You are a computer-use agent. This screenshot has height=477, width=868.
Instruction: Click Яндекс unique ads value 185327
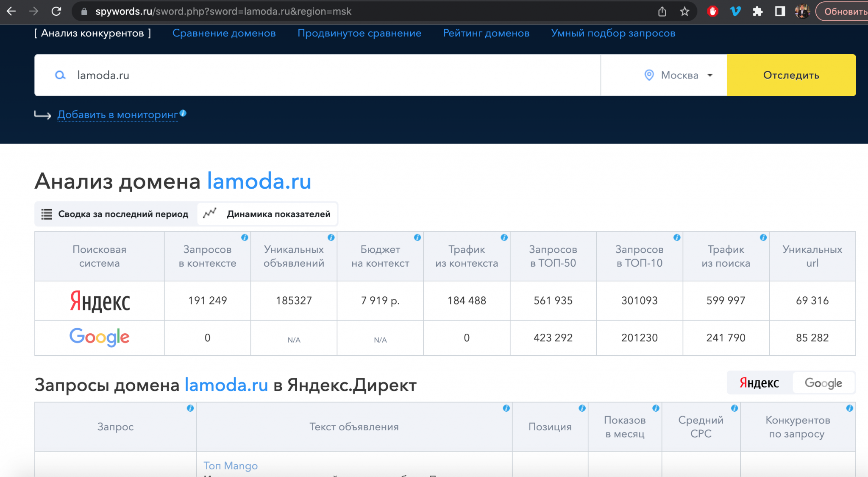point(294,301)
